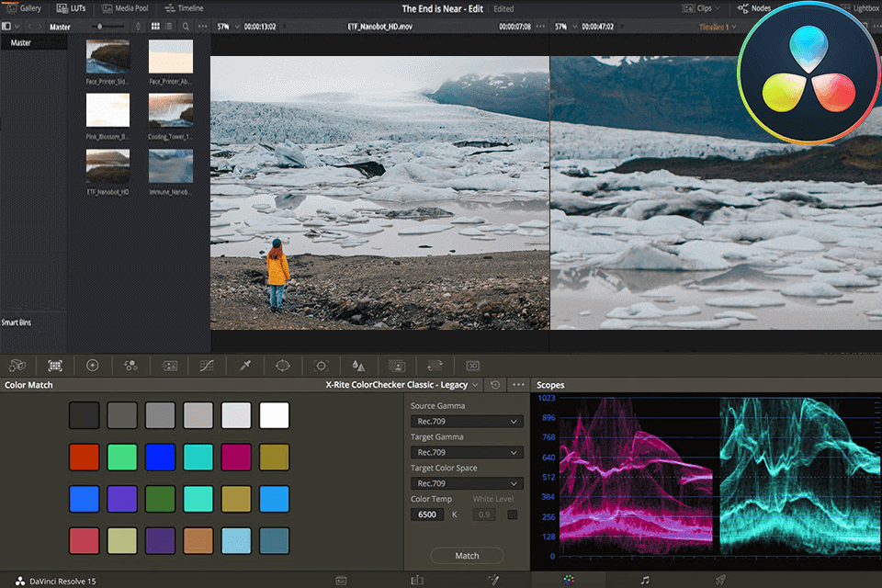Select the white color chip
This screenshot has width=882, height=588.
(x=274, y=415)
